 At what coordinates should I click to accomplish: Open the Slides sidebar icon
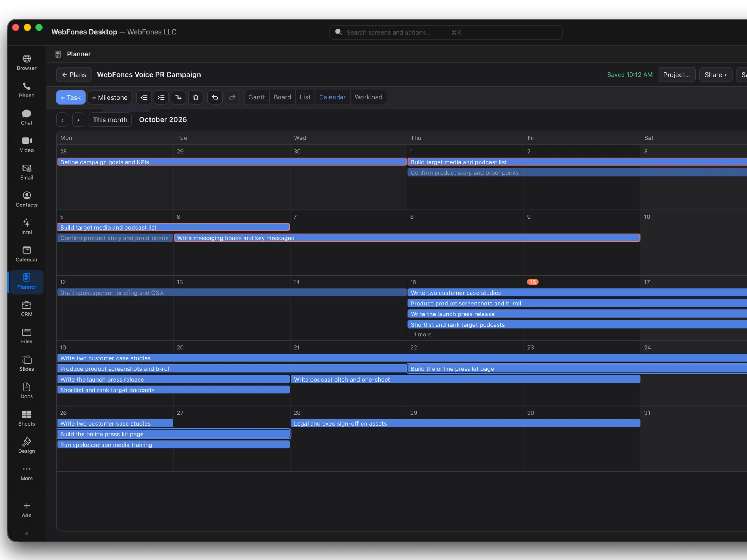[x=27, y=363]
